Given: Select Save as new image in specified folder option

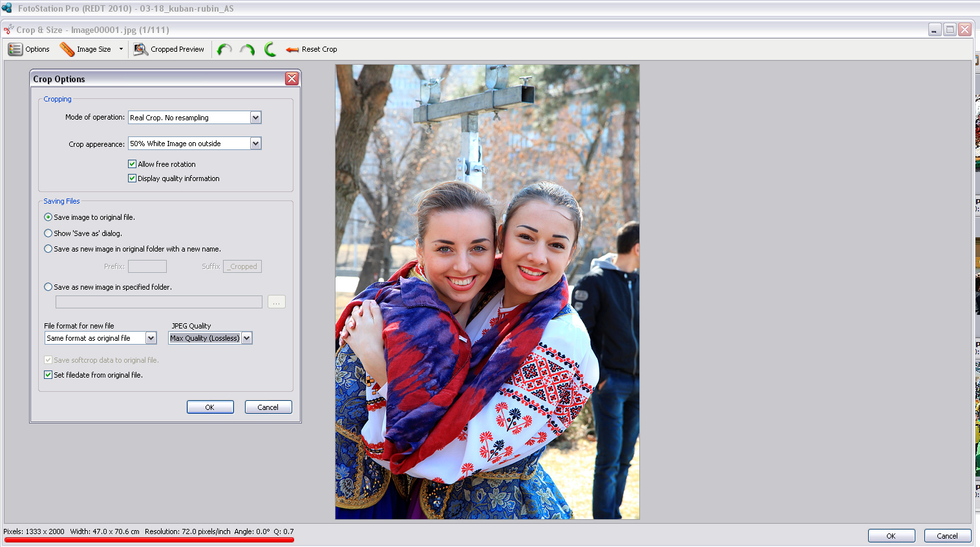Looking at the screenshot, I should pos(48,287).
